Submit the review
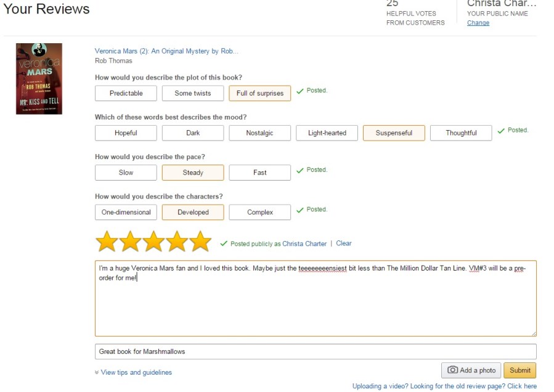The height and width of the screenshot is (392, 554). coord(519,370)
